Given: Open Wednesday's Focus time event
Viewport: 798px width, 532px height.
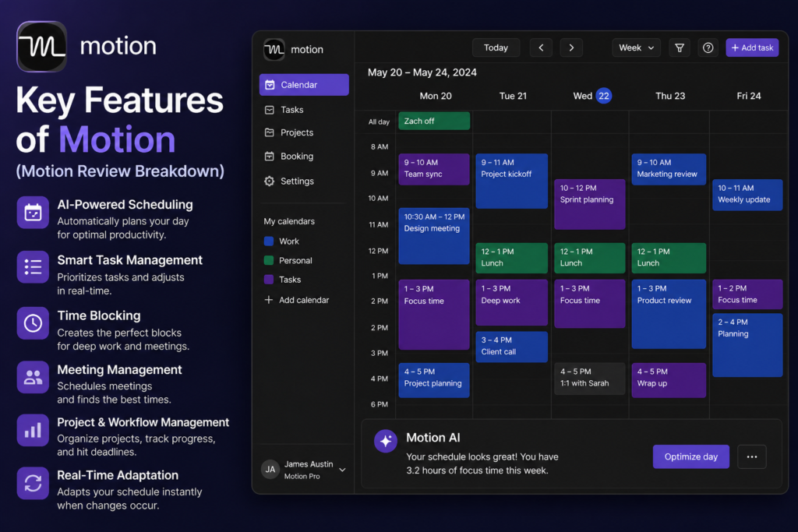Looking at the screenshot, I should point(589,304).
